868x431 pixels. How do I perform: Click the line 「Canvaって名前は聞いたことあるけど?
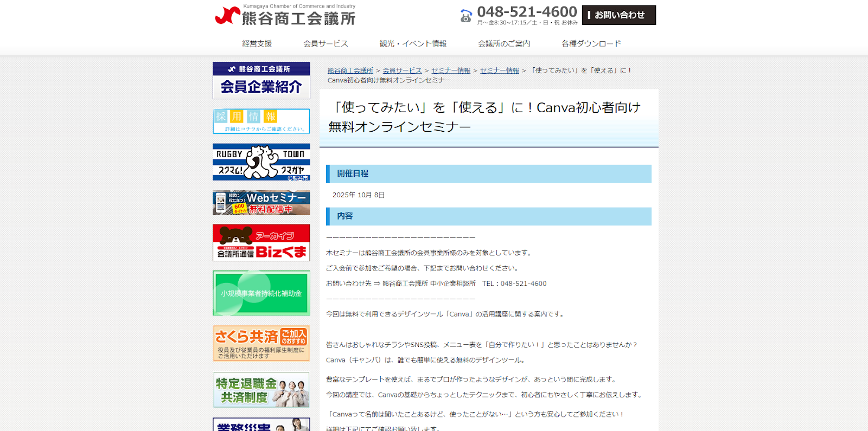click(x=476, y=414)
